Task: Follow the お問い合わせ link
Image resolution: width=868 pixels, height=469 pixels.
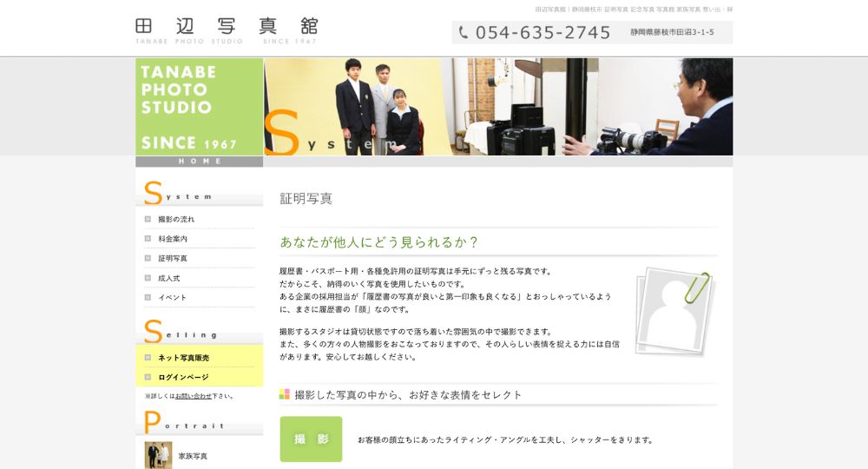Action: (194, 396)
